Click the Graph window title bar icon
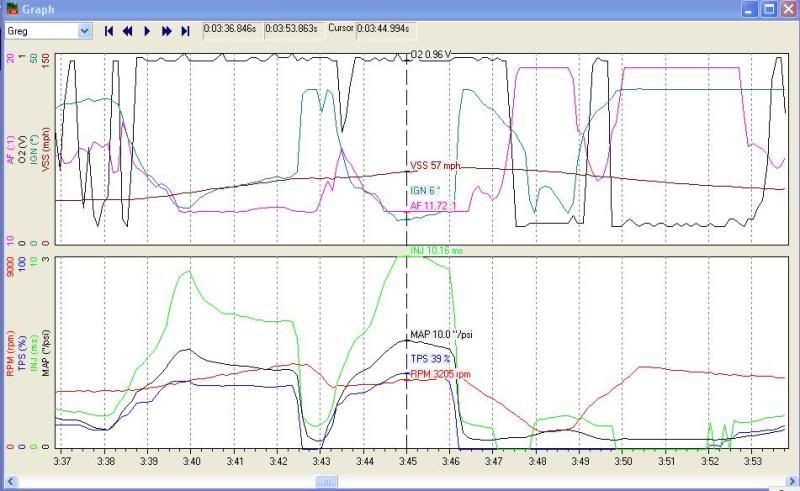The image size is (800, 491). point(10,9)
